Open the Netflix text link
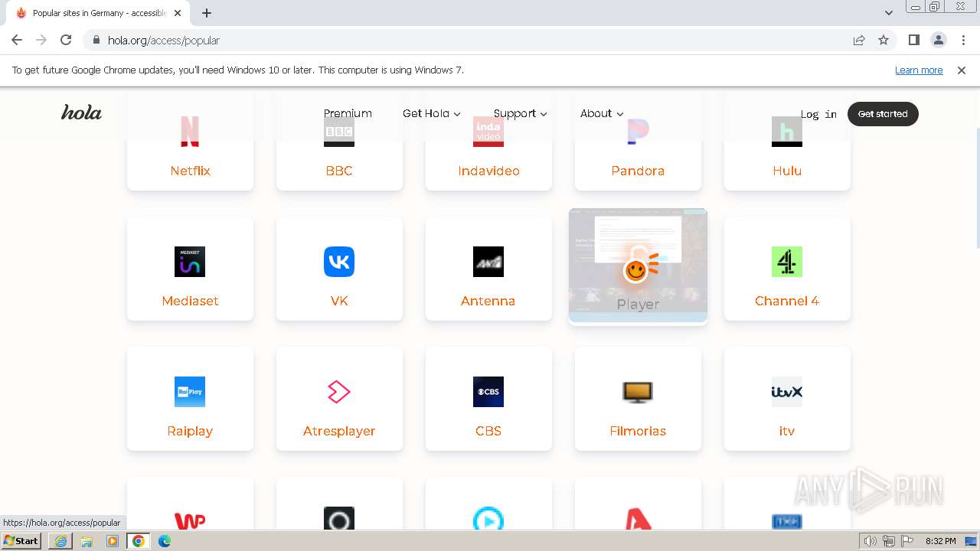980x551 pixels. click(x=190, y=171)
